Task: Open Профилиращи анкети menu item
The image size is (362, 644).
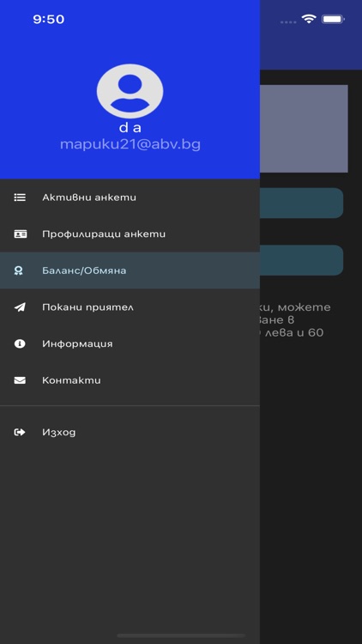Action: click(x=130, y=234)
